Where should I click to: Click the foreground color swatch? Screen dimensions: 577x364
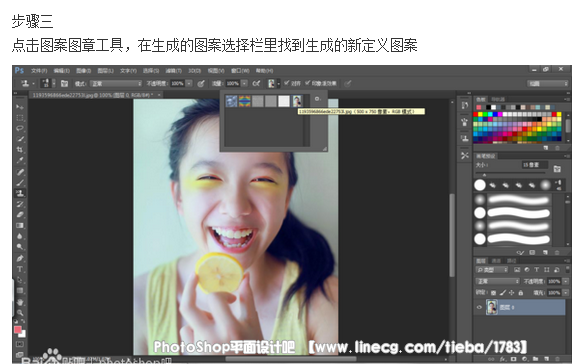coord(18,329)
